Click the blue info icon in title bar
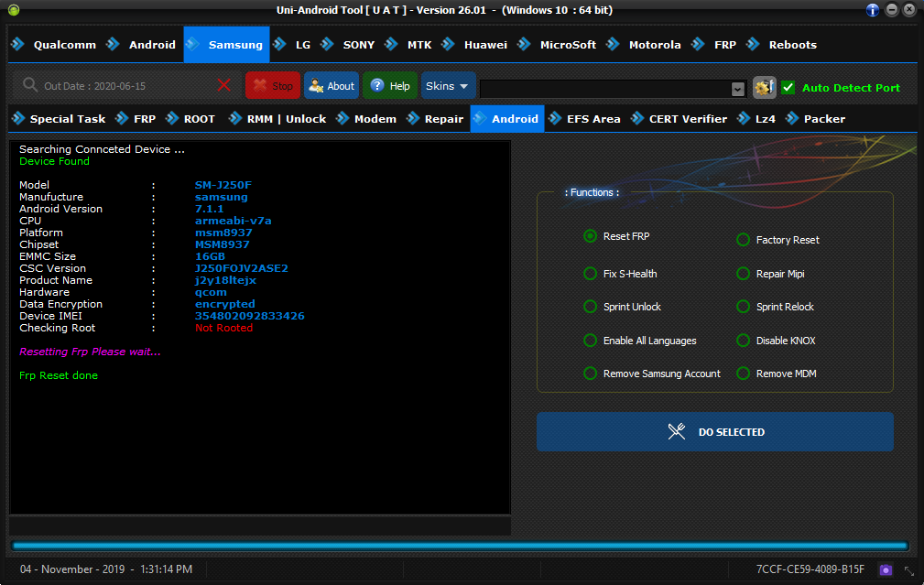This screenshot has height=585, width=924. (x=872, y=10)
